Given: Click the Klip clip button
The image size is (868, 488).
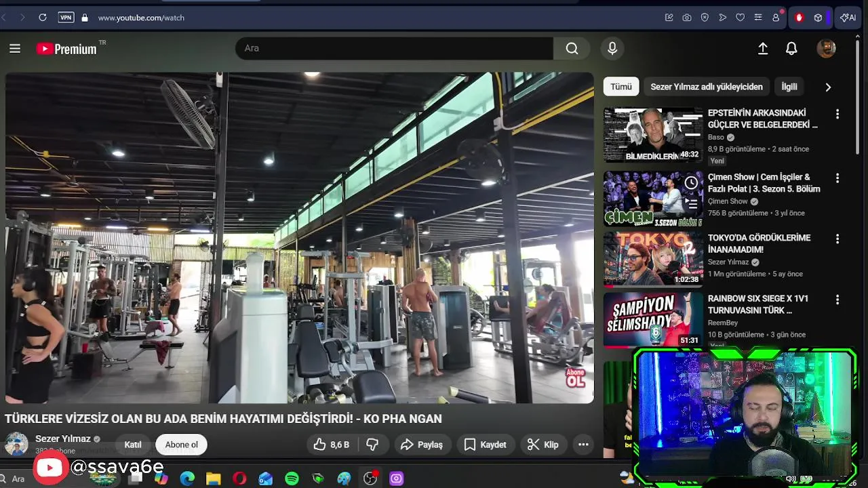Looking at the screenshot, I should 543,445.
